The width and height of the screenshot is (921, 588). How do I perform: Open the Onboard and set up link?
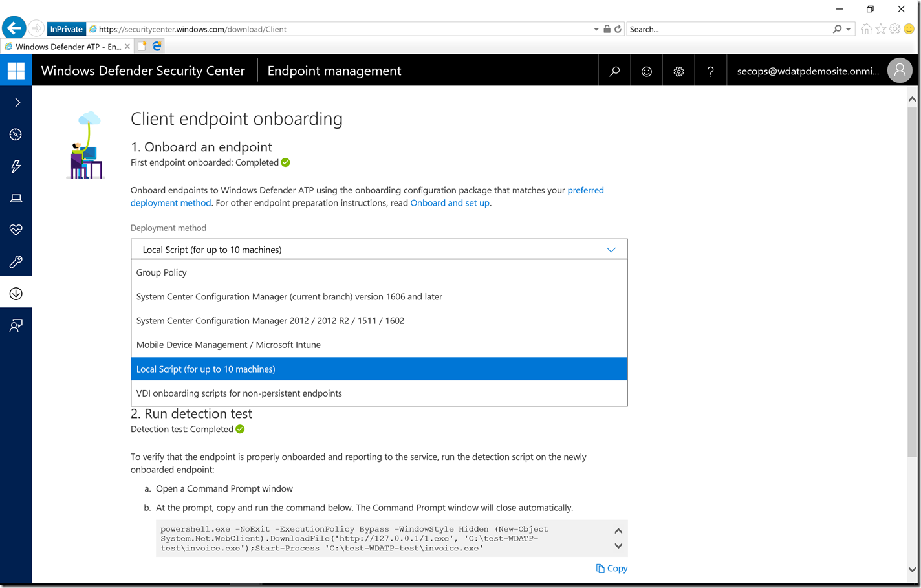pos(450,203)
